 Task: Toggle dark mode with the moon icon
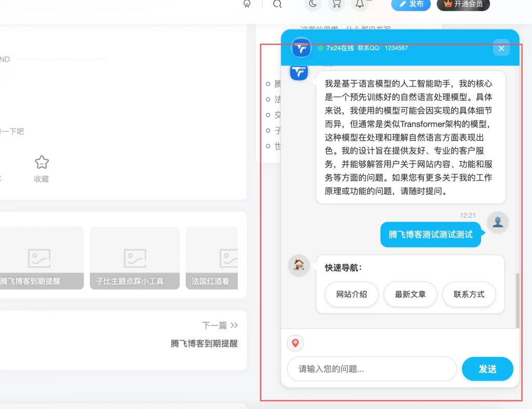tap(313, 5)
